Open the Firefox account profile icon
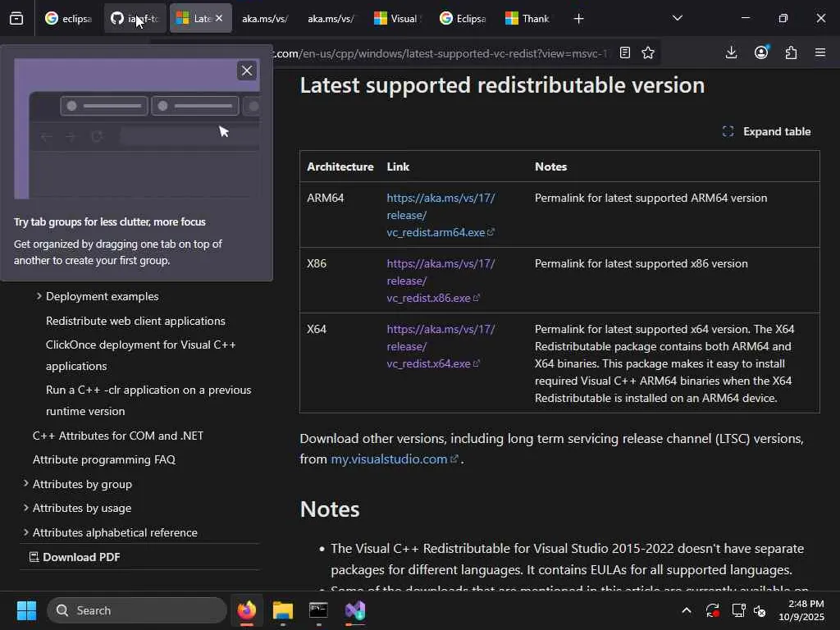Screen dimensions: 840x630 761,53
